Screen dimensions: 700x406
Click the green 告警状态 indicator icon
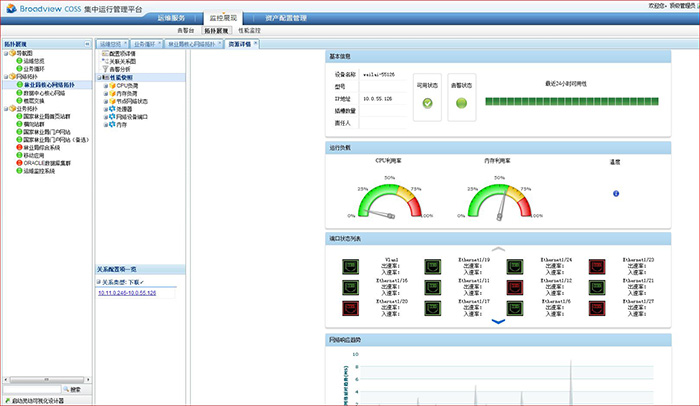pyautogui.click(x=463, y=102)
